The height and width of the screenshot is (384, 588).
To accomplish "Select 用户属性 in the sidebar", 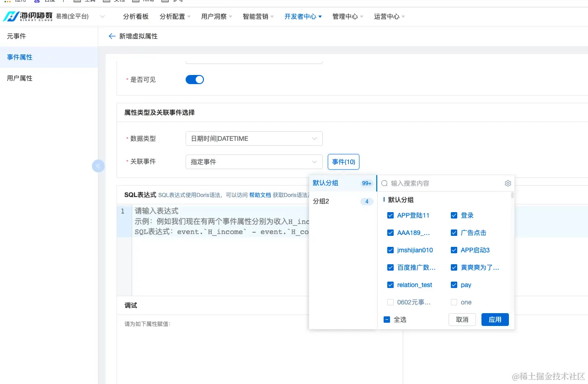I will (x=49, y=78).
